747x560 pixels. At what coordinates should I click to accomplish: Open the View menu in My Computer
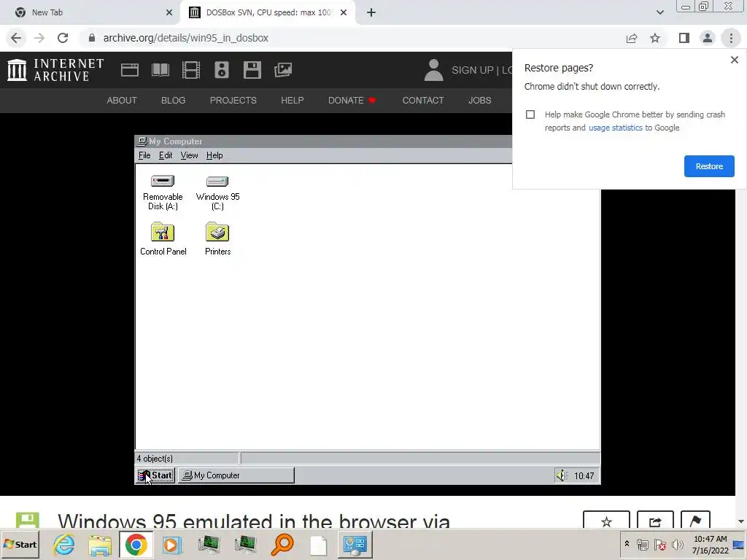(189, 155)
